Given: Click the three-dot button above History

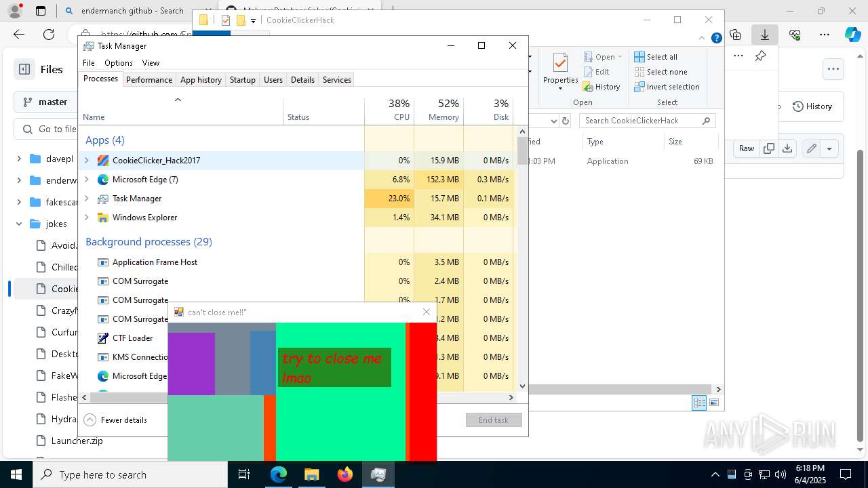Looking at the screenshot, I should pos(833,68).
